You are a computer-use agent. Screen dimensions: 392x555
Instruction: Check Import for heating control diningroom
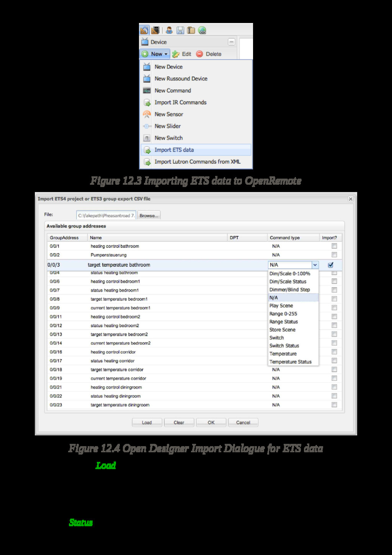(x=334, y=387)
